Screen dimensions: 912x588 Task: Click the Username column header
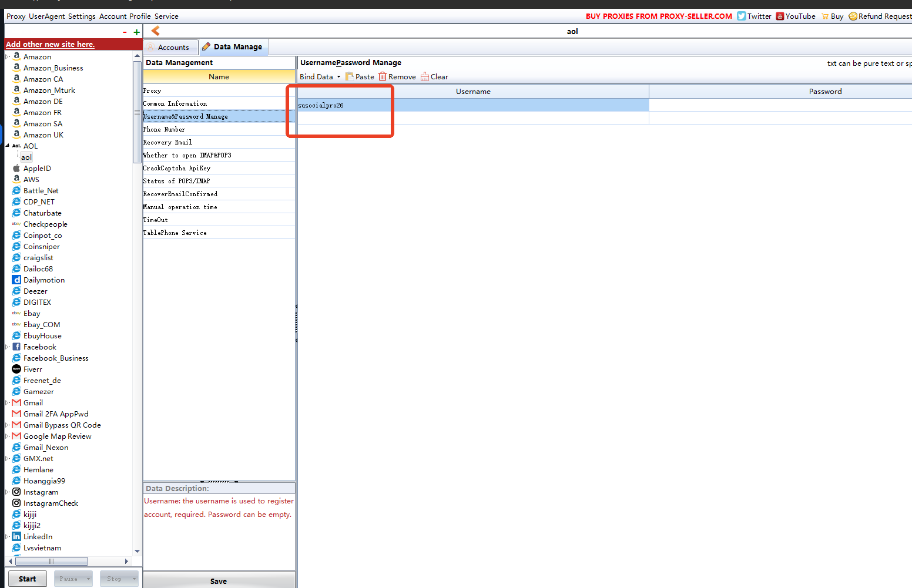473,91
